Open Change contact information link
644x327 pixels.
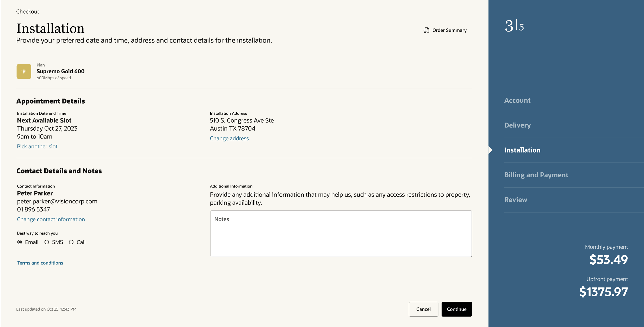51,219
